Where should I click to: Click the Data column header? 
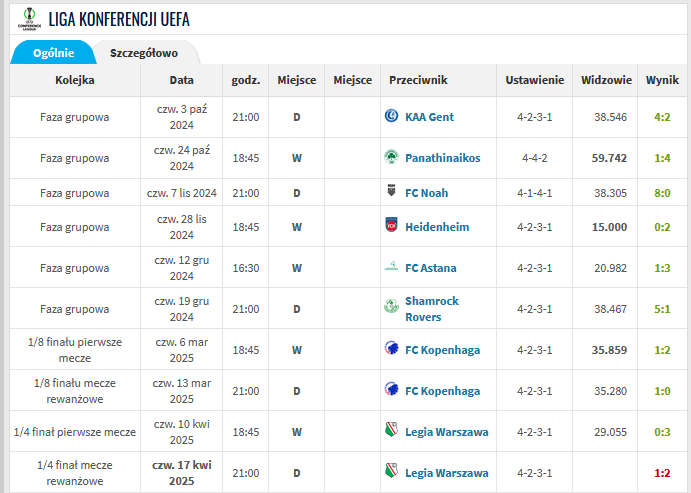tap(181, 80)
